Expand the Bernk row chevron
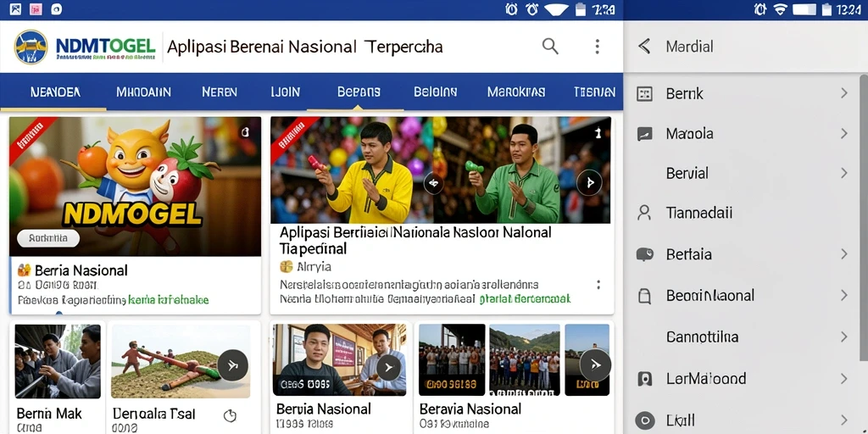This screenshot has height=434, width=868. (x=844, y=93)
